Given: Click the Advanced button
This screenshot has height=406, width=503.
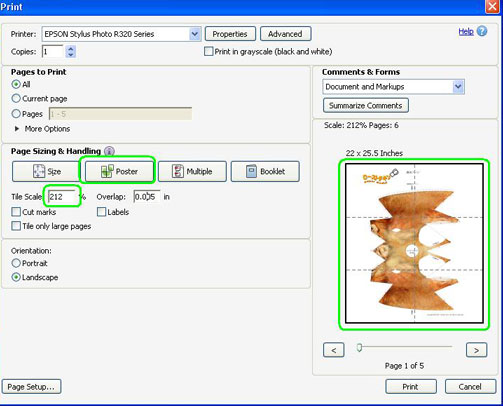Looking at the screenshot, I should point(285,34).
